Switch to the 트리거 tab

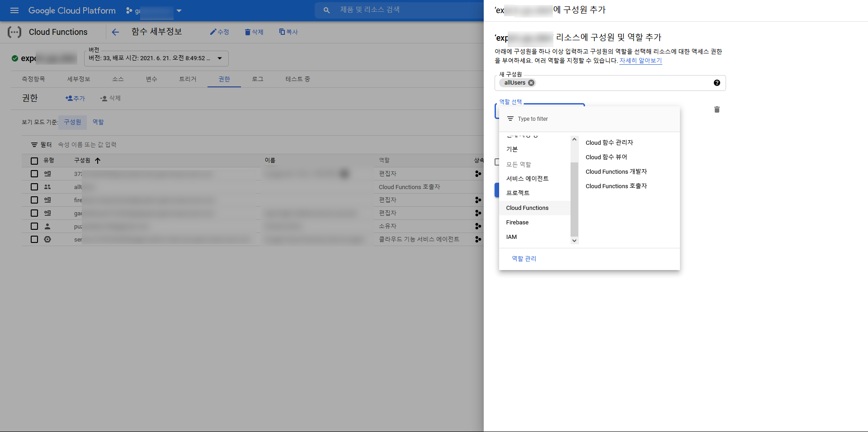[188, 79]
